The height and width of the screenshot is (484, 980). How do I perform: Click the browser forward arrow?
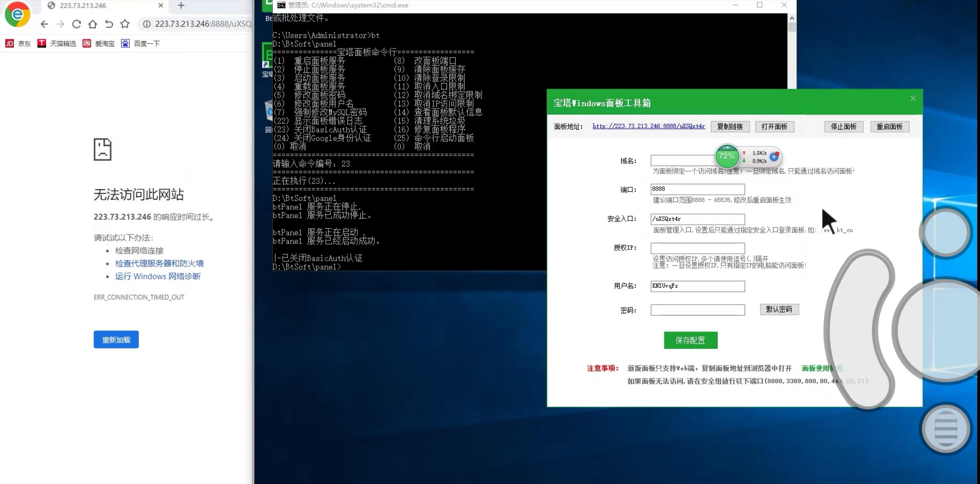coord(60,24)
